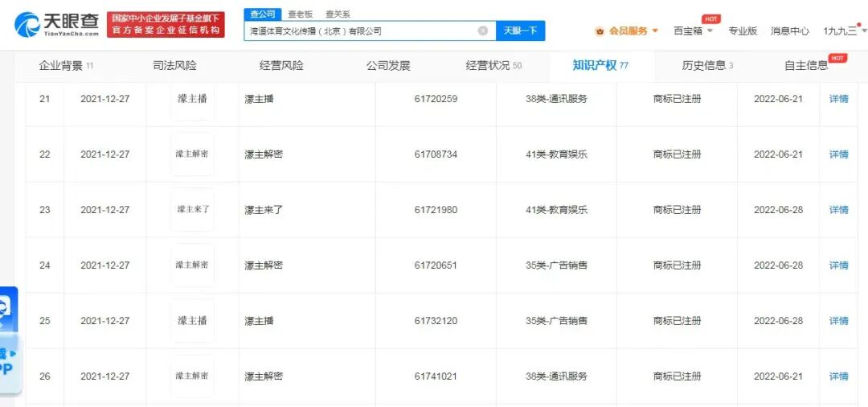Switch to the 经营状况 tab
Viewport: 868px width, 407px height.
493,66
